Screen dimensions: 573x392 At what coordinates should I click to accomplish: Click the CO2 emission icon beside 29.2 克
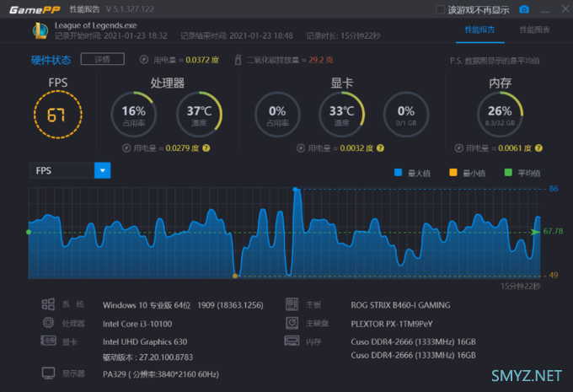(x=238, y=60)
